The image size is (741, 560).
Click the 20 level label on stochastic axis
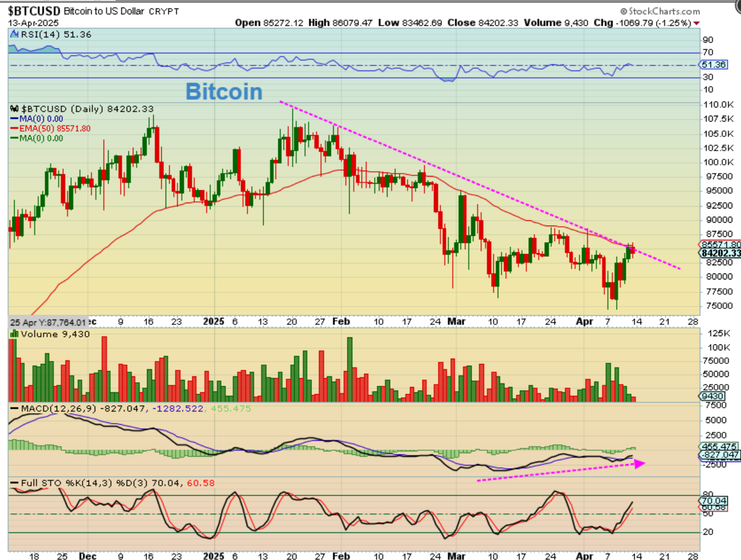click(708, 532)
